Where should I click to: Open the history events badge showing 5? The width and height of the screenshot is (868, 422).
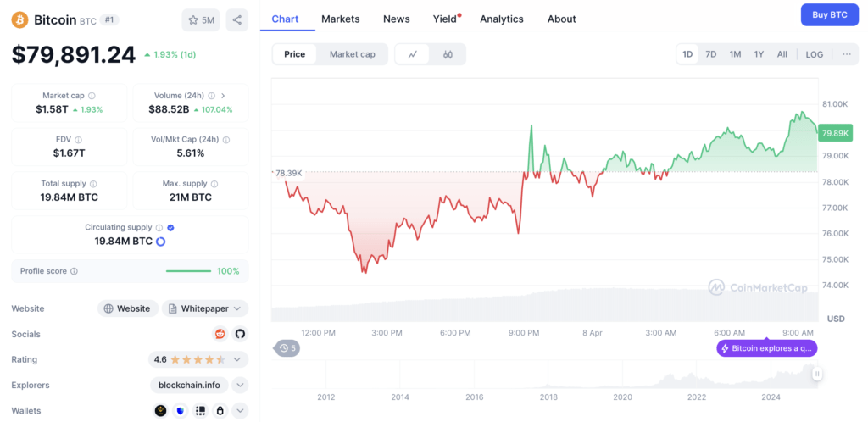(287, 348)
